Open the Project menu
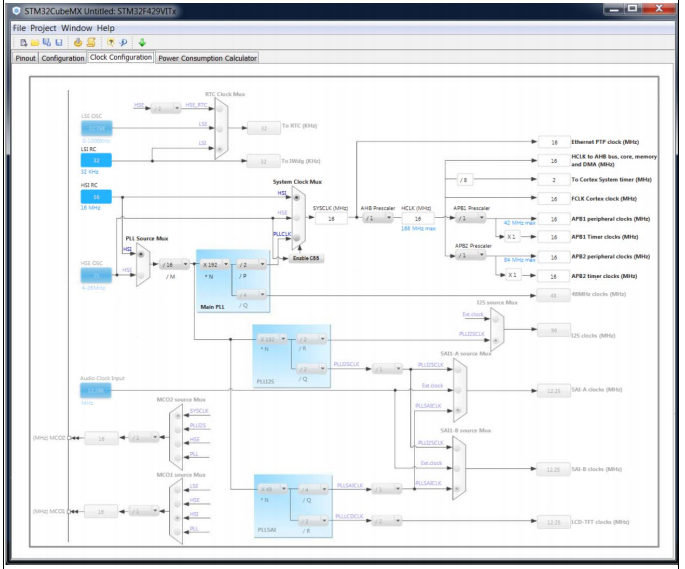 [43, 28]
